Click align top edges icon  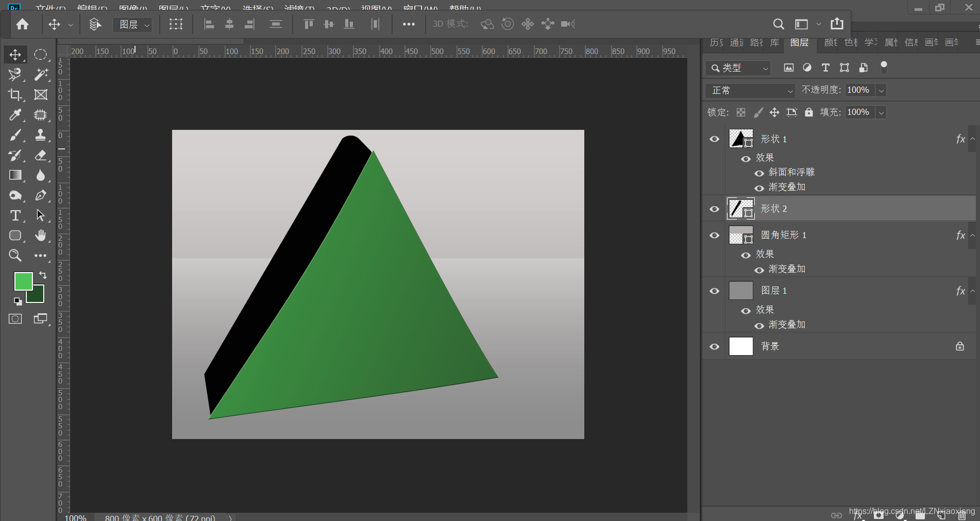(x=308, y=24)
